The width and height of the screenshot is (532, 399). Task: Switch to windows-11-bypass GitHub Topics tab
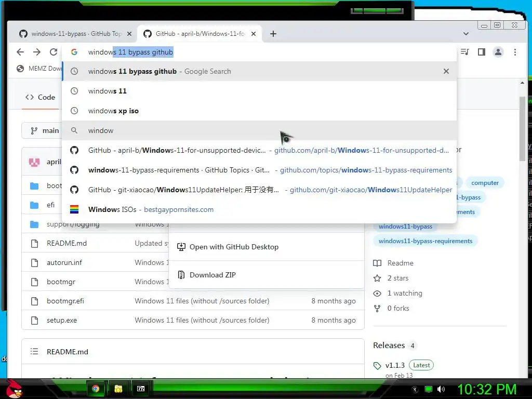point(75,34)
